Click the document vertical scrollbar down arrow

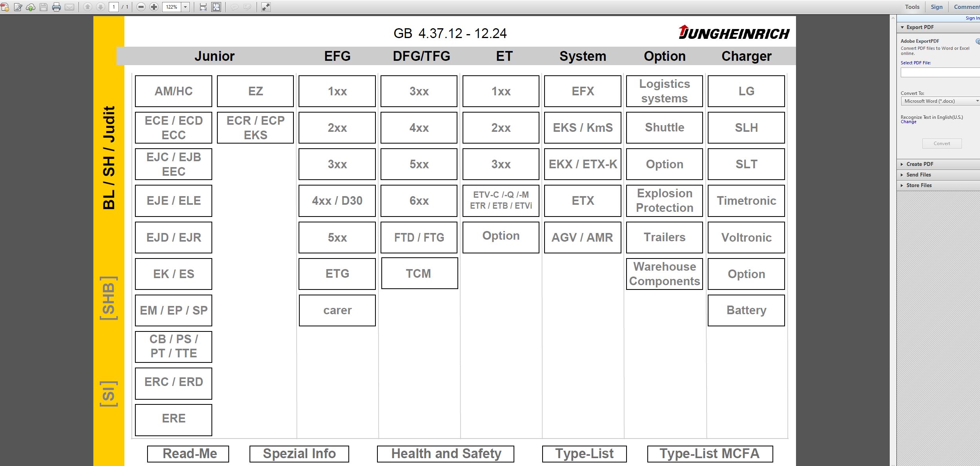[893, 464]
